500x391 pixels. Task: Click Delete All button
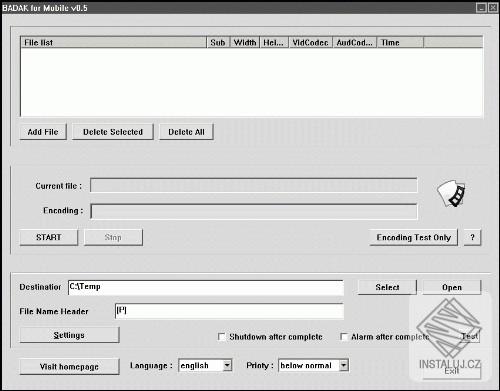coord(186,132)
